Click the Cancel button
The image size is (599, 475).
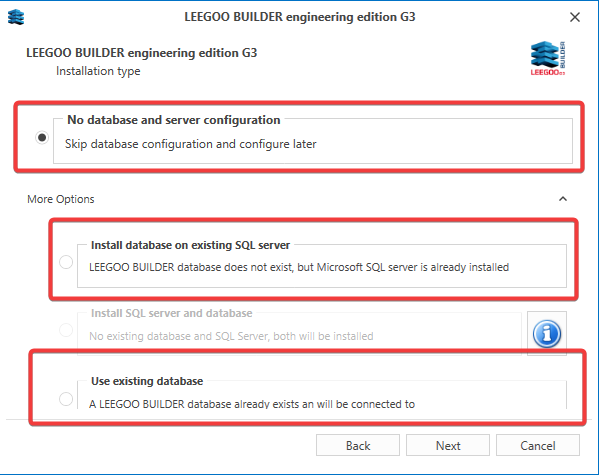pos(538,445)
